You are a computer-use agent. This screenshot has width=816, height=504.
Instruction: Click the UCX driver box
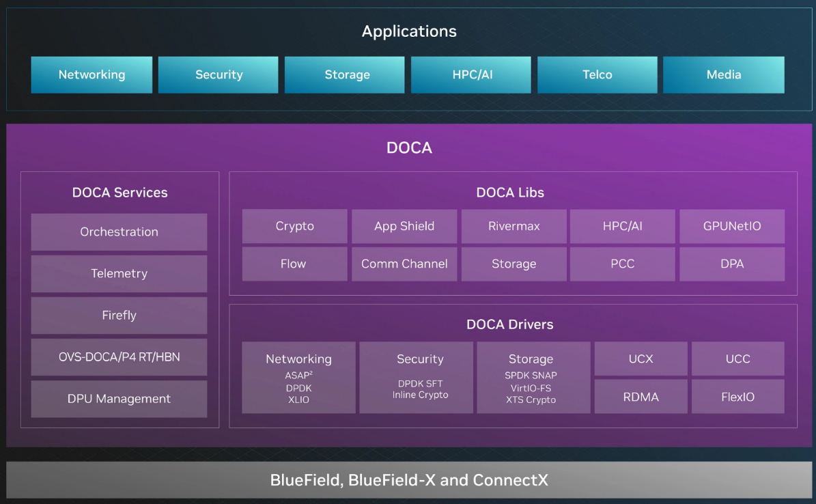[641, 359]
